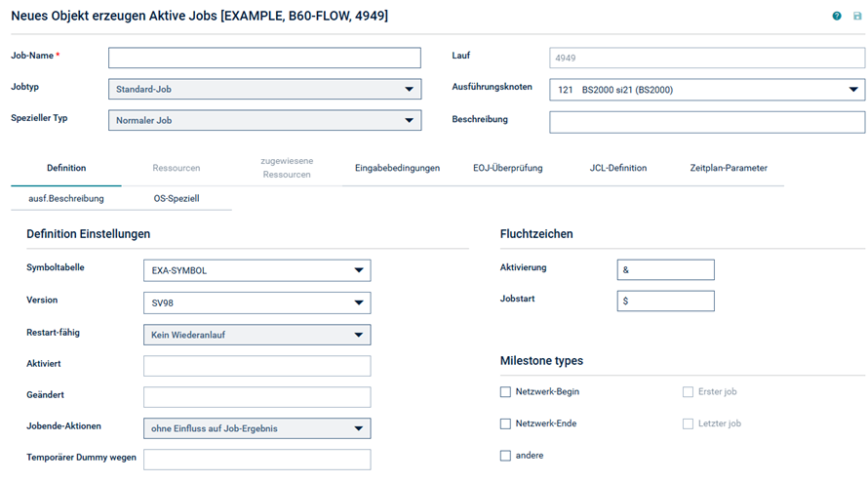This screenshot has height=483, width=868.
Task: Focus the Temporärer Dummy wegen field
Action: tap(256, 460)
